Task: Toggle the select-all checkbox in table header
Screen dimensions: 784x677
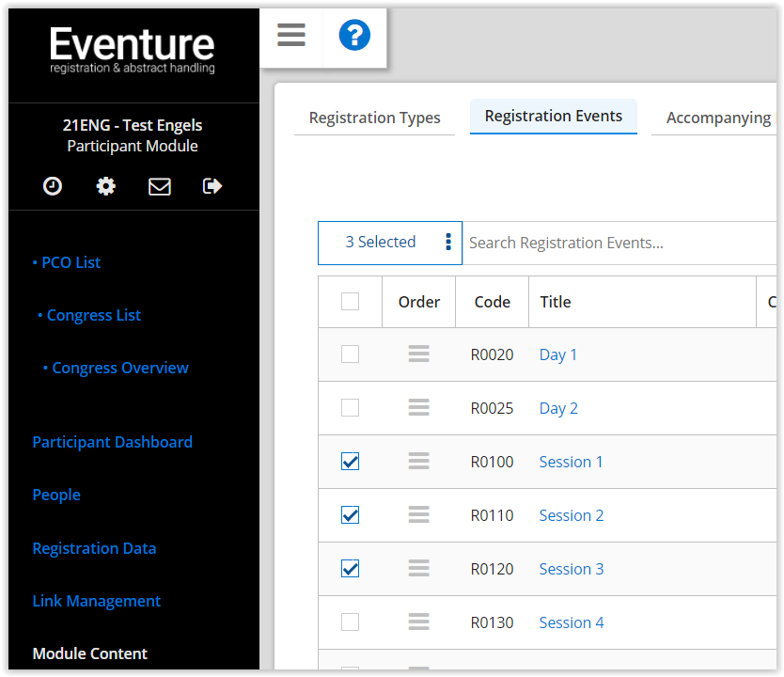Action: [x=350, y=301]
